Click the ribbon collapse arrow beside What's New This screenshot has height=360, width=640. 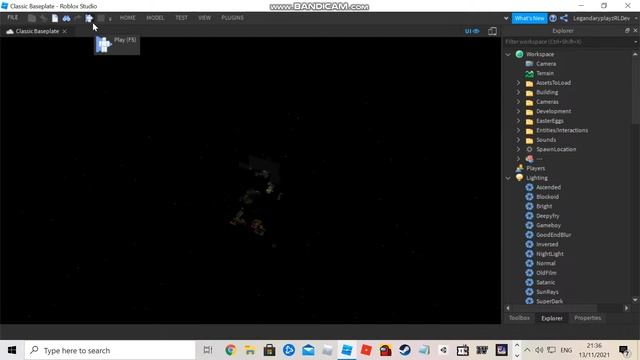click(x=506, y=18)
